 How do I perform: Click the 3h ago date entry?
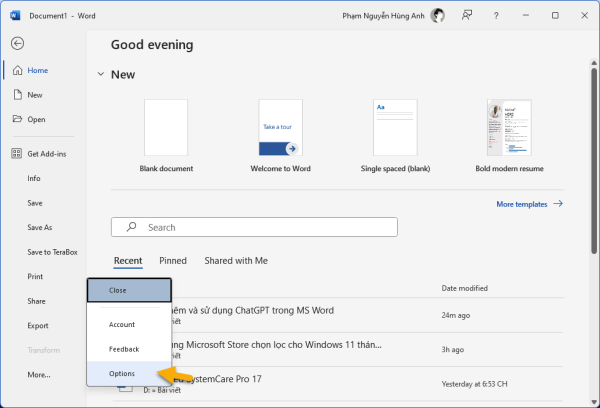point(452,349)
